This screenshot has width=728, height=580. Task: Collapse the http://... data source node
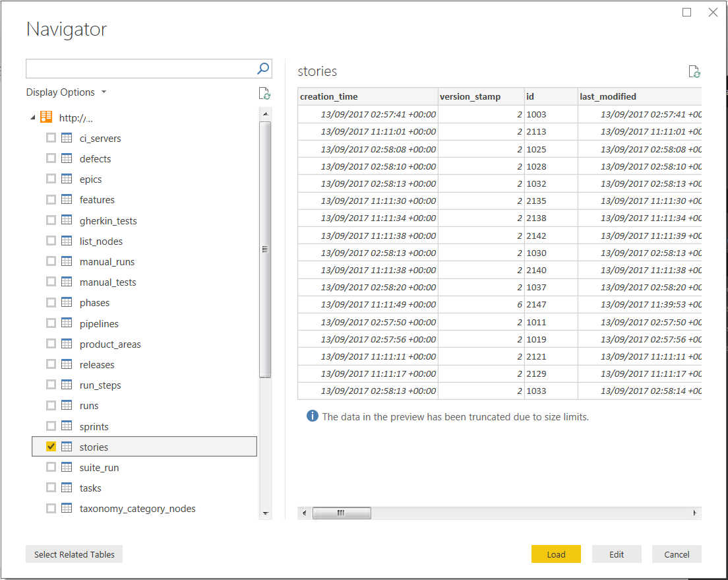[32, 118]
